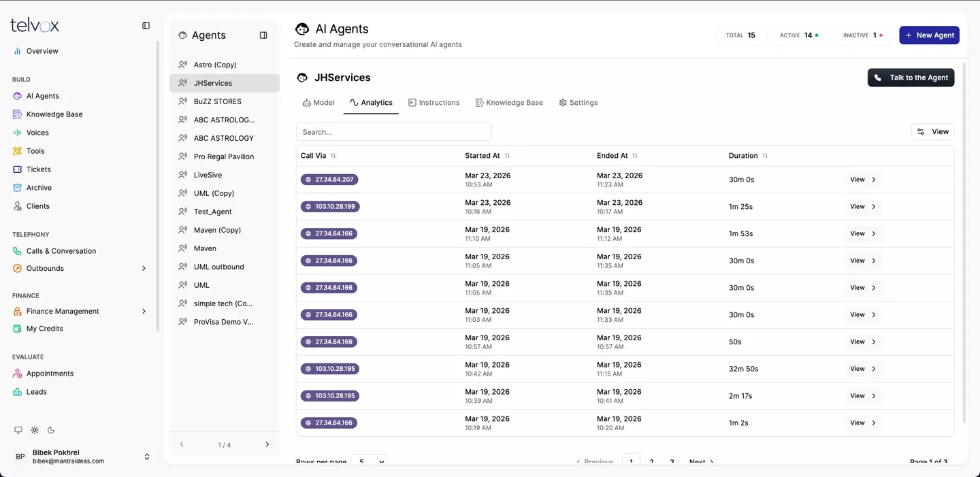This screenshot has height=477, width=980.
Task: Open AI Agents in sidebar
Action: coord(43,96)
